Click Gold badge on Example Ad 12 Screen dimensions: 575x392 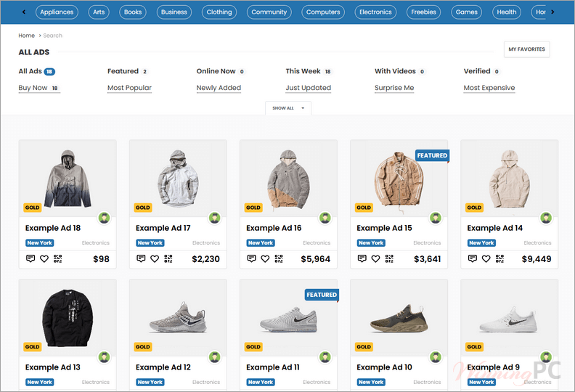[x=142, y=346]
